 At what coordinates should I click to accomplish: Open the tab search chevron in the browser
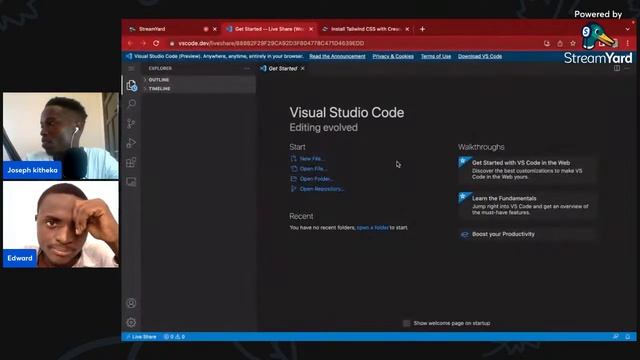click(627, 29)
